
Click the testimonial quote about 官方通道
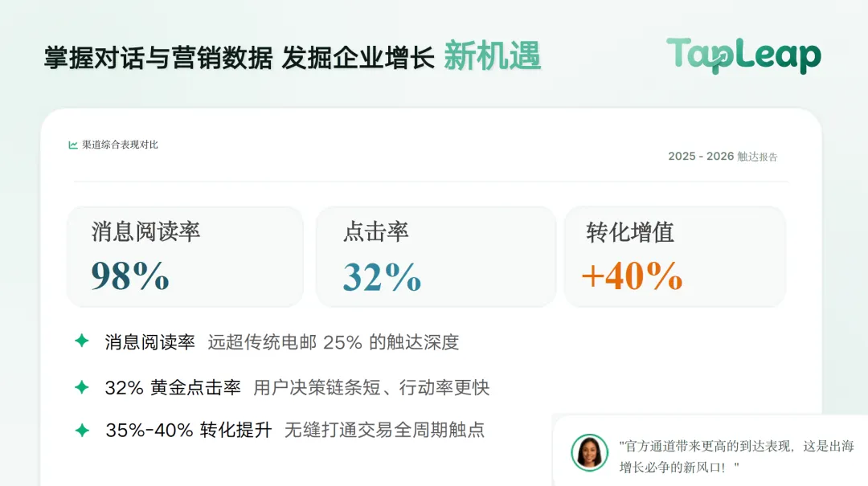736,456
